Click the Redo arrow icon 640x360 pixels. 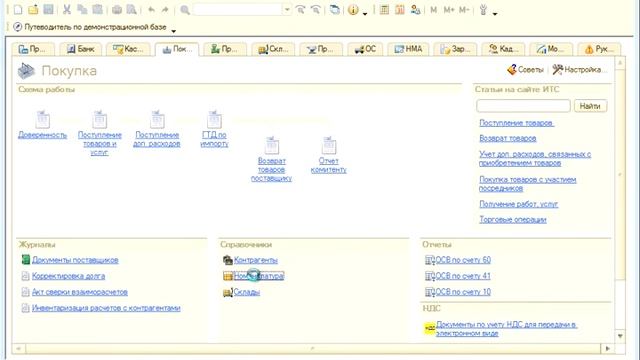[x=165, y=9]
